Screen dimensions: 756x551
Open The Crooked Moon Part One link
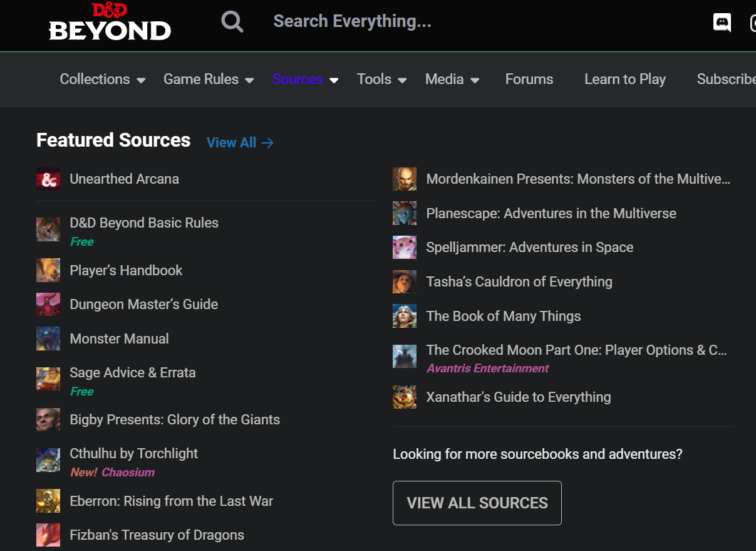click(x=576, y=350)
